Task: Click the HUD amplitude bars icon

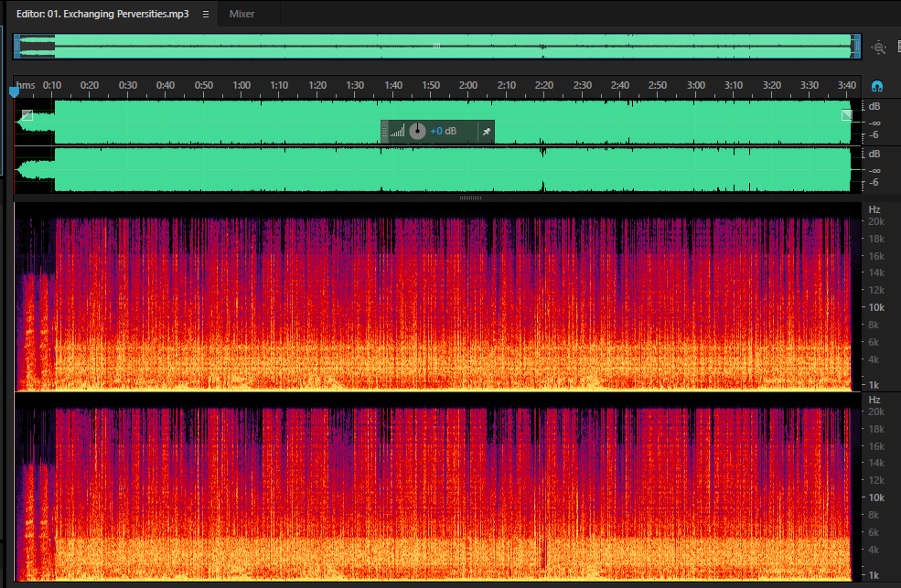Action: [397, 131]
